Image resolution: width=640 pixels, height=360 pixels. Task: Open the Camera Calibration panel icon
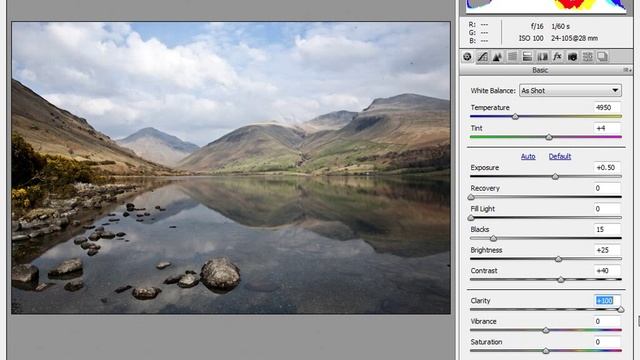(572, 57)
